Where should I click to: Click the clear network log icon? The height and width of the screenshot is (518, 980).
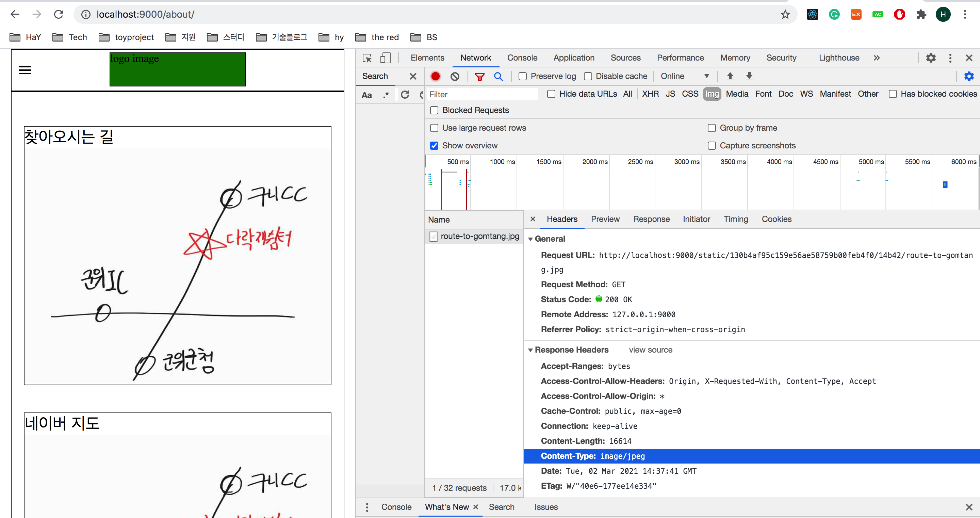455,76
